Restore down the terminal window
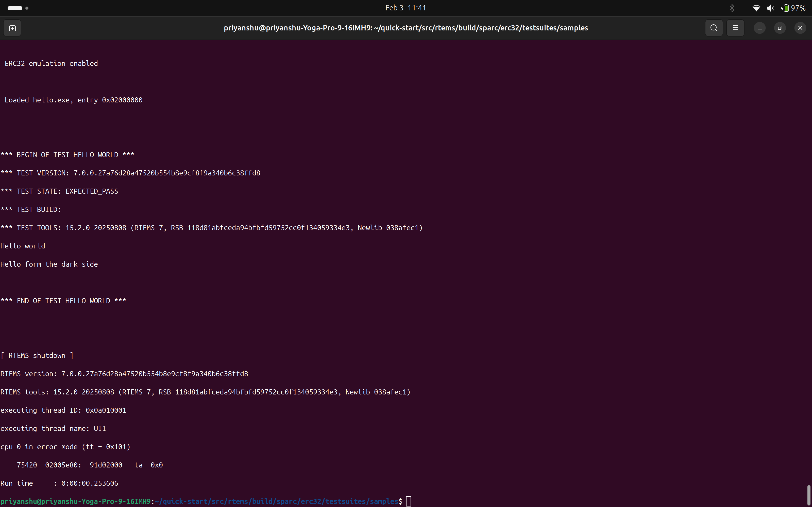The width and height of the screenshot is (812, 507). 780,28
